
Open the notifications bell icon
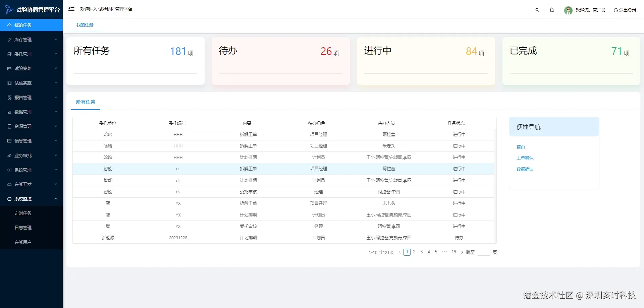click(552, 10)
